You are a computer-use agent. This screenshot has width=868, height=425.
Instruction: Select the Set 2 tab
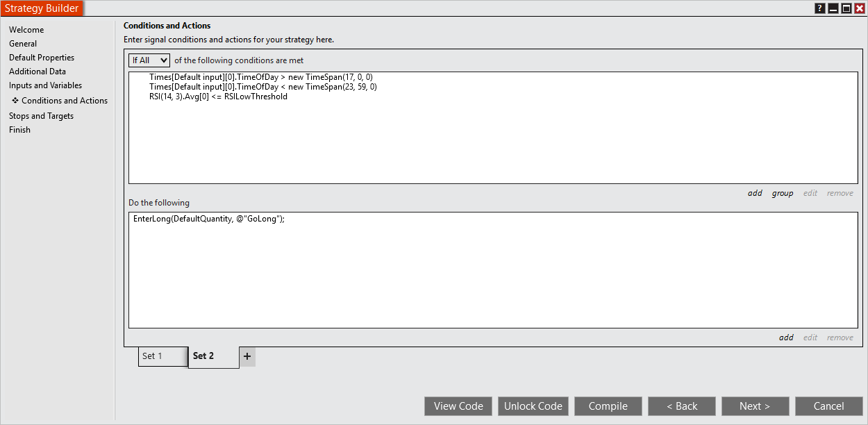(203, 356)
